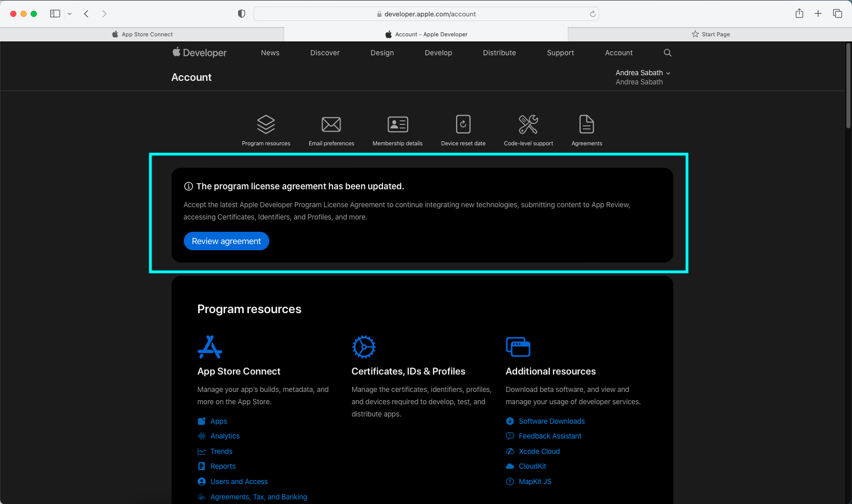This screenshot has height=504, width=852.
Task: Open Code-level support tools icon
Action: pos(528,124)
